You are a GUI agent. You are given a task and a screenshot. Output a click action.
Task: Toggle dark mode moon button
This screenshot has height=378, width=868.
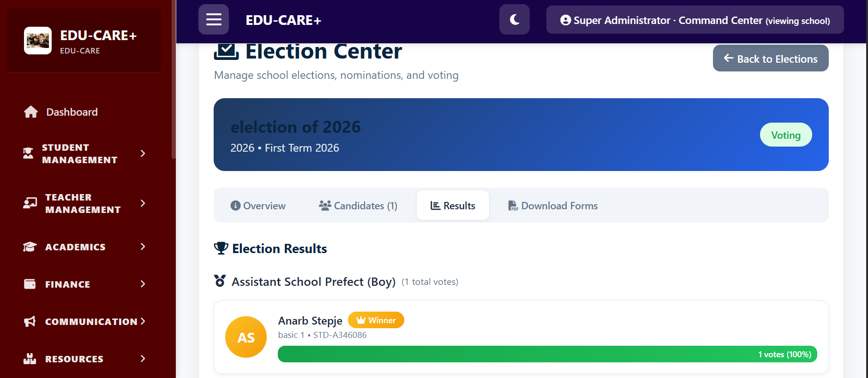click(514, 19)
